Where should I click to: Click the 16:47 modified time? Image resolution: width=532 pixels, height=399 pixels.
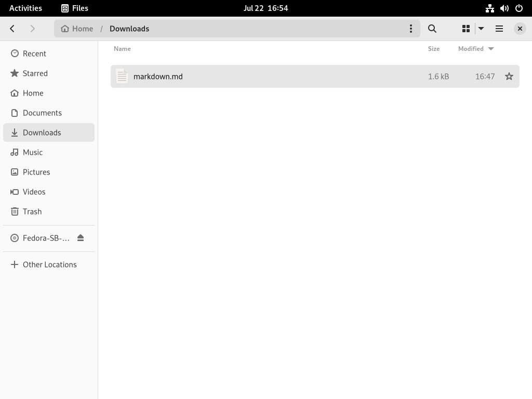click(x=485, y=76)
